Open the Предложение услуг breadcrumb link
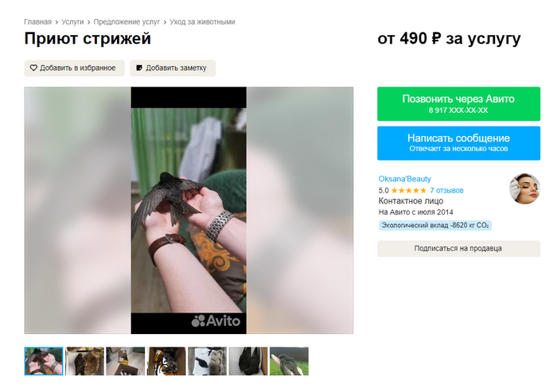The height and width of the screenshot is (392, 557). (x=127, y=22)
